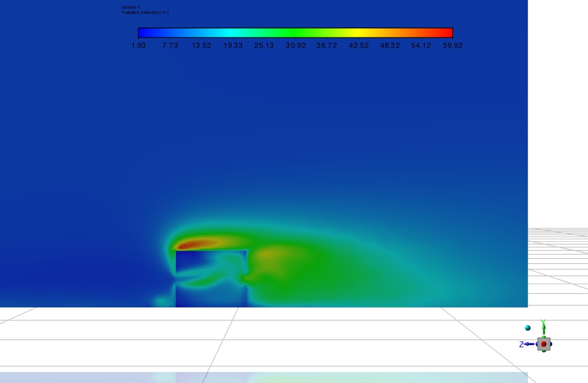Image resolution: width=588 pixels, height=383 pixels.
Task: Click the red X axis point in triad center
Action: [544, 344]
